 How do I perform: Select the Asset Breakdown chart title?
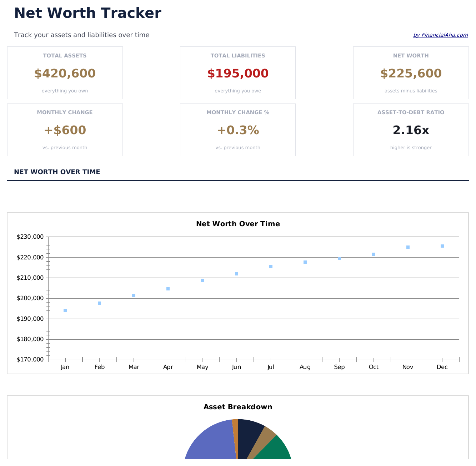click(x=238, y=407)
